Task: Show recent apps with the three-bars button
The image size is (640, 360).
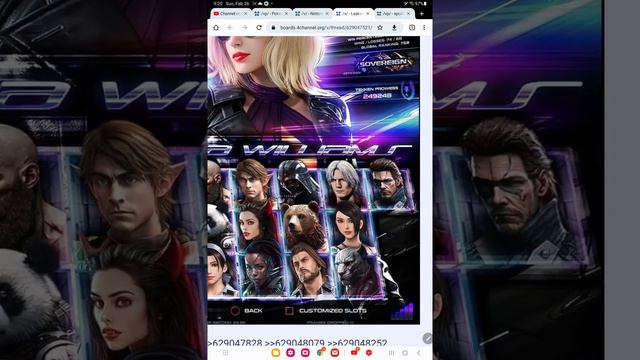Action: click(x=391, y=353)
